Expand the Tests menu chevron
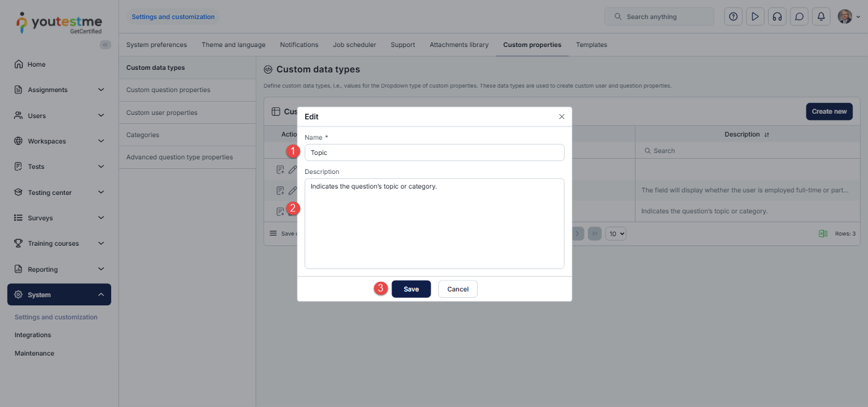 click(x=101, y=166)
